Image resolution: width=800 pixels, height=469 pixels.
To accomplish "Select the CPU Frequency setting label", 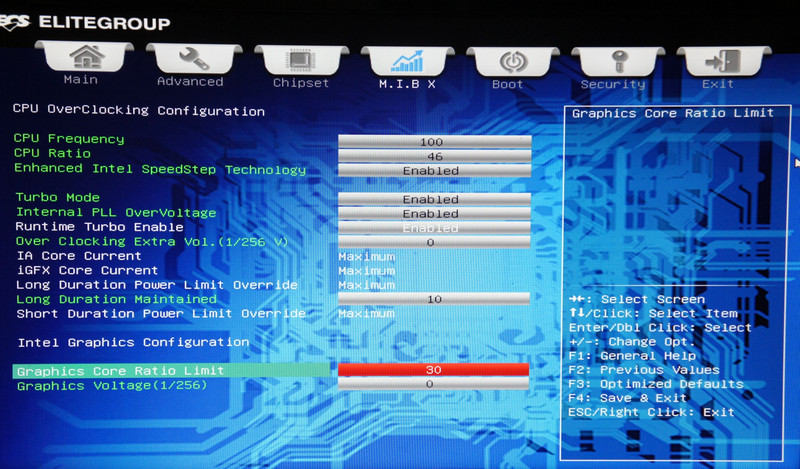I will pyautogui.click(x=69, y=138).
